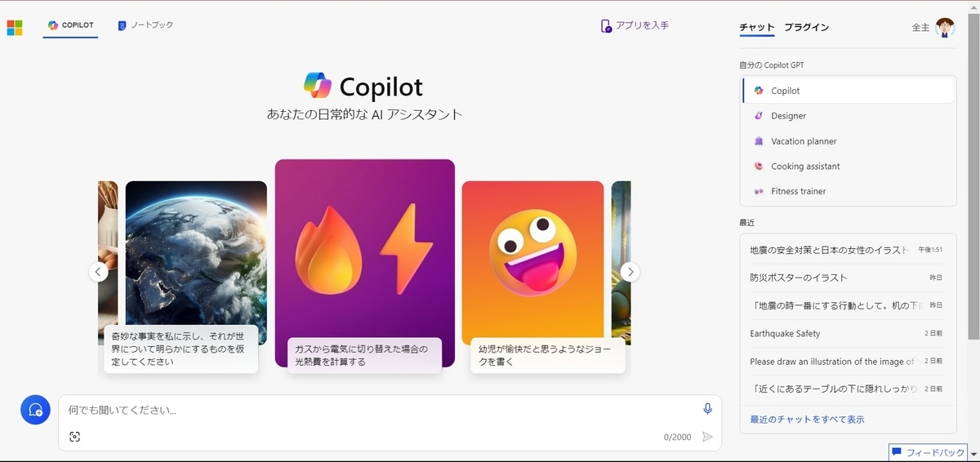Click the blue new topic button
Image resolution: width=980 pixels, height=462 pixels.
pyautogui.click(x=35, y=410)
